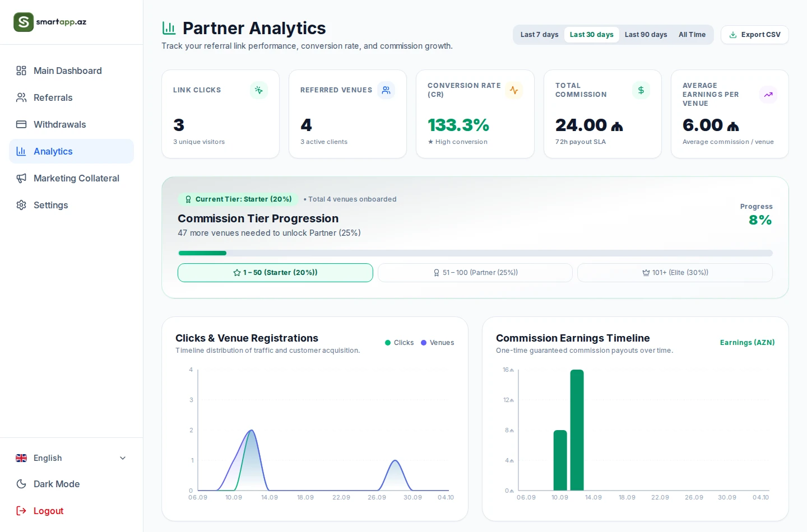Click the Main Dashboard grid icon
The height and width of the screenshot is (532, 807).
tap(21, 71)
